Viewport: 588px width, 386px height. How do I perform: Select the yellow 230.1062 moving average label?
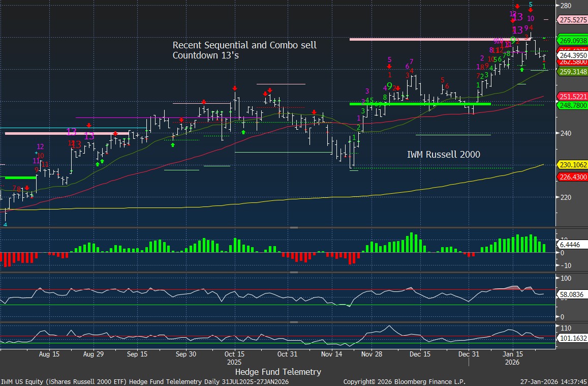click(x=573, y=164)
